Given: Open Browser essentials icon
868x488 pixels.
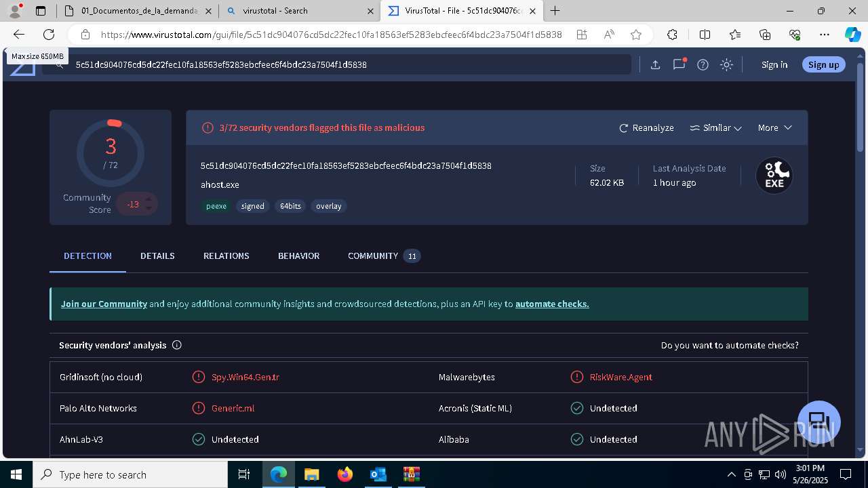Looking at the screenshot, I should click(x=795, y=35).
